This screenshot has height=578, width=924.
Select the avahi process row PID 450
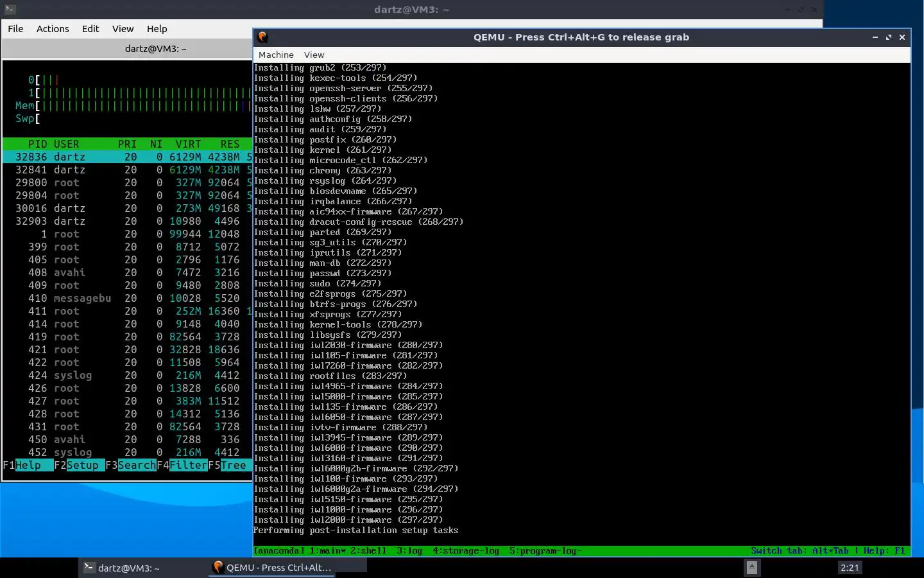point(128,439)
